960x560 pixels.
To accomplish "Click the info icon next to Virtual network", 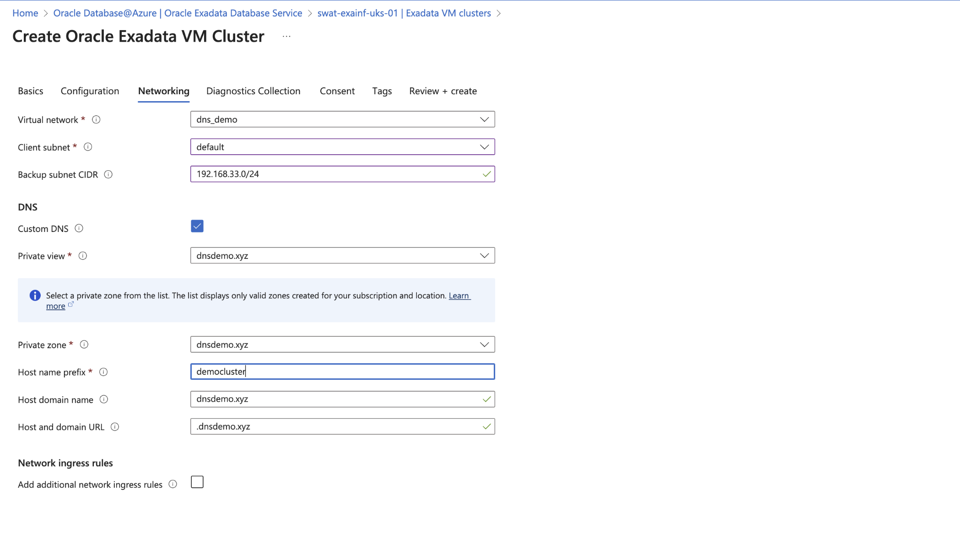I will pos(96,119).
